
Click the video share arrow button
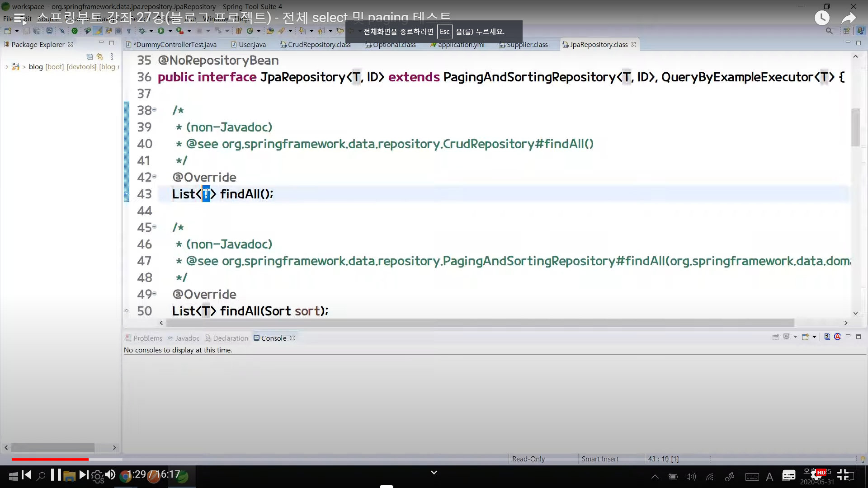(849, 18)
